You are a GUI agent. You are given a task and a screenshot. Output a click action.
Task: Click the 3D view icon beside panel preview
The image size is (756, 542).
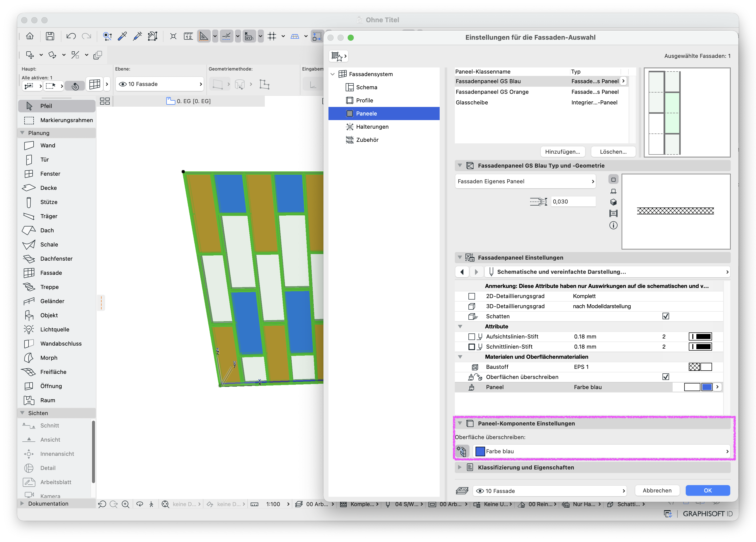(x=613, y=202)
